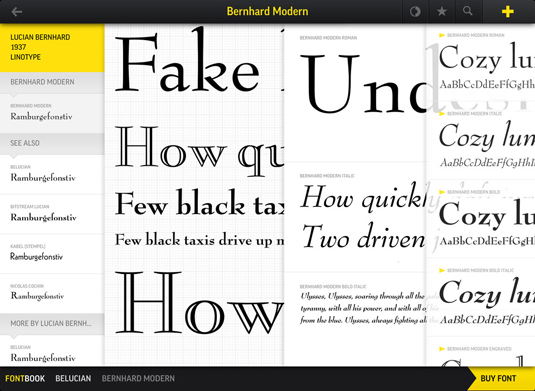535x391 pixels.
Task: Click the Buy Font button
Action: tap(501, 378)
